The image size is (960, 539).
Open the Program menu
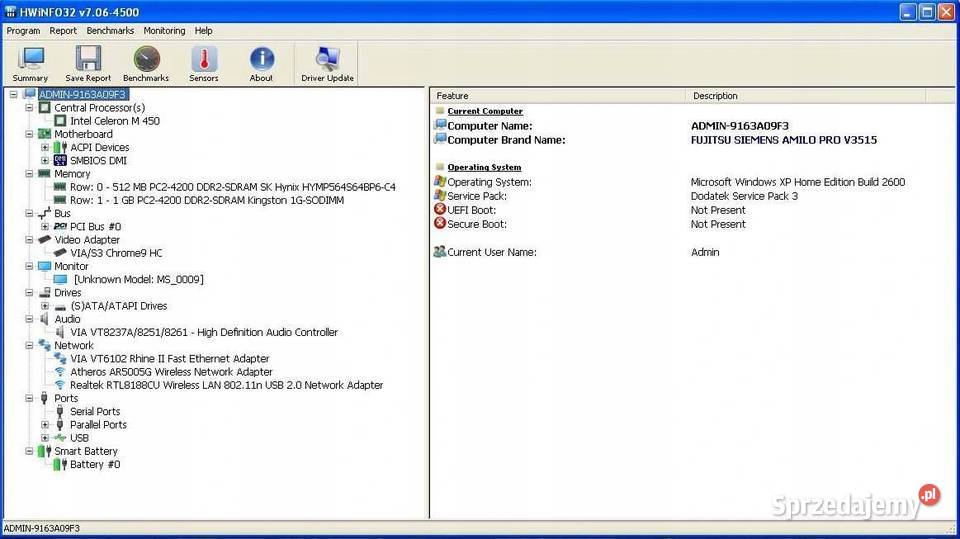[23, 31]
